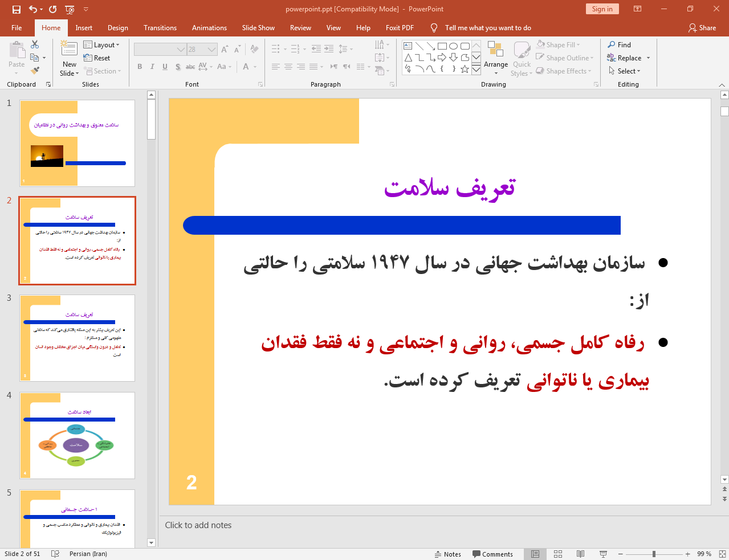Open the font size dropdown
Image resolution: width=729 pixels, height=560 pixels.
[x=212, y=50]
